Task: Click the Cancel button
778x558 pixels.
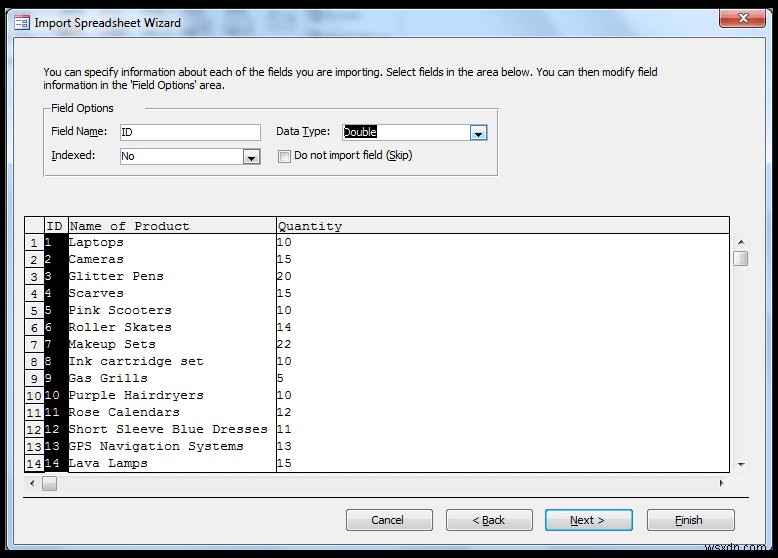Action: point(389,520)
